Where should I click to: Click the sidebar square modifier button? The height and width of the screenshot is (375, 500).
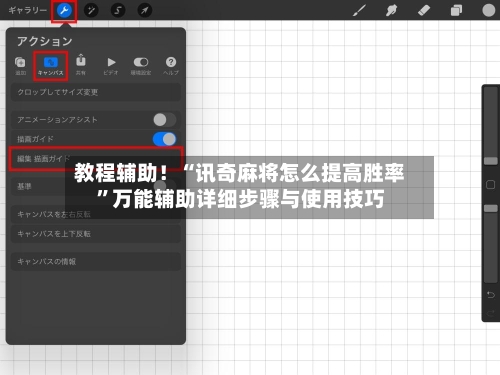[x=491, y=185]
